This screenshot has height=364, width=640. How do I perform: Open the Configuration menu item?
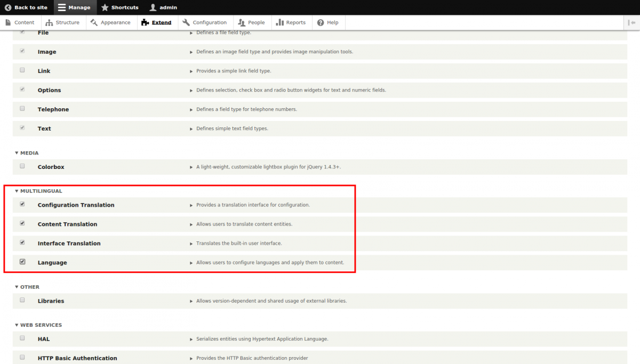[204, 22]
